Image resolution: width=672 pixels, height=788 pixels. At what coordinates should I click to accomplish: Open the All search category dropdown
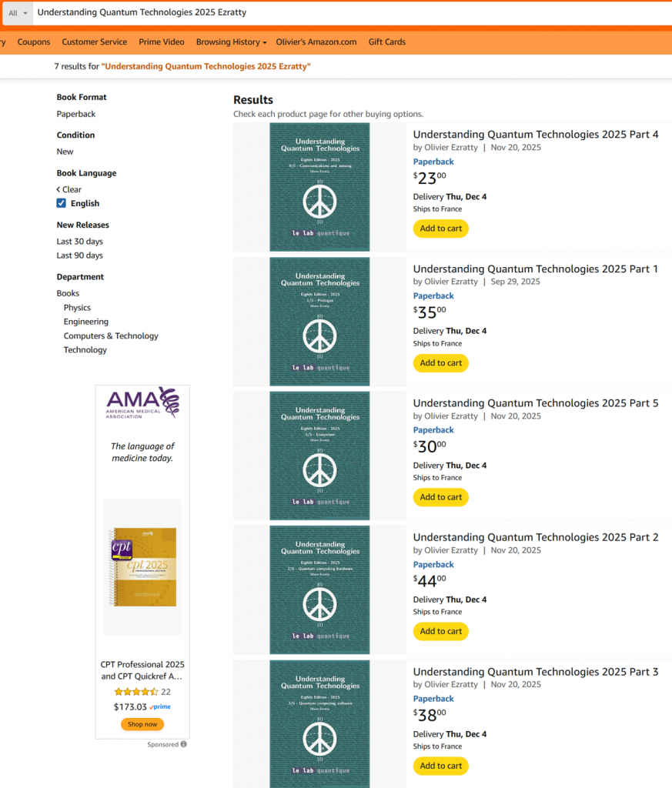click(18, 13)
